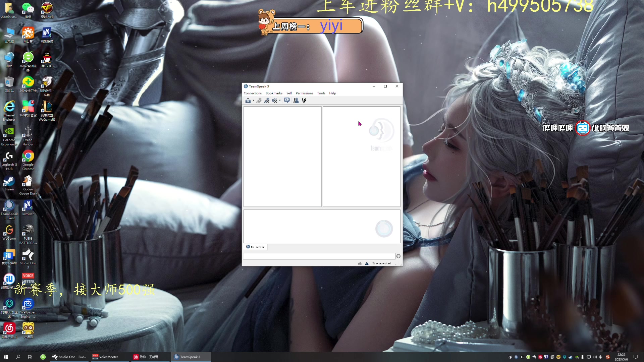Screen dimensions: 644x362
Task: Open the TeamSpeak 3 Client desktop shortcut
Action: point(9,209)
